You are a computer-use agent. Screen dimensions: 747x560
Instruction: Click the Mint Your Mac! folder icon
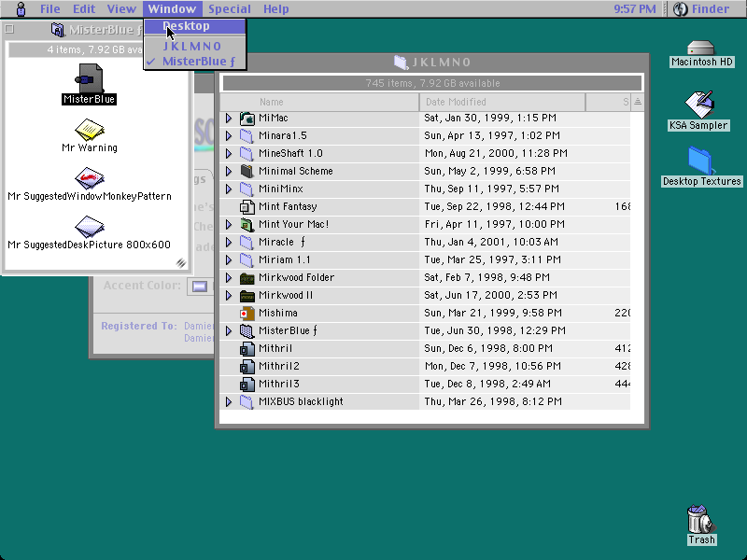pyautogui.click(x=247, y=224)
